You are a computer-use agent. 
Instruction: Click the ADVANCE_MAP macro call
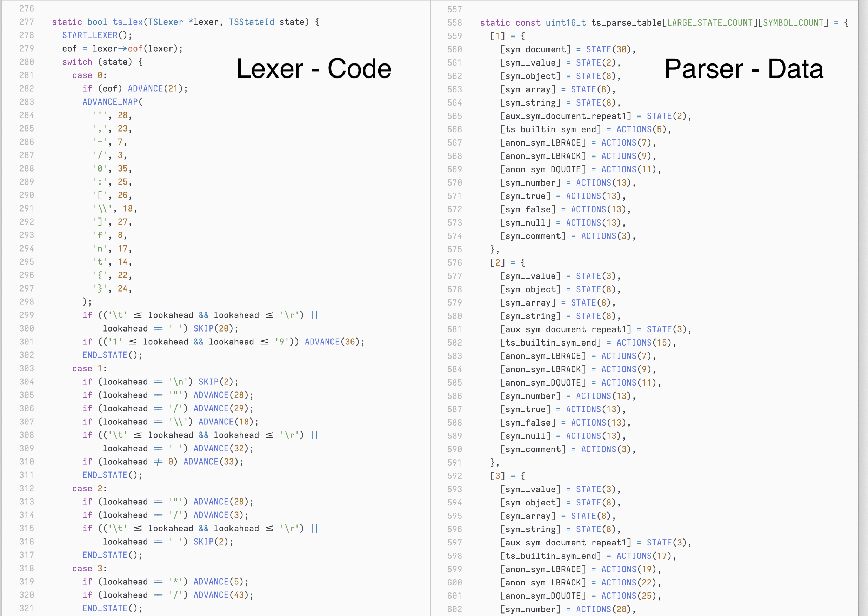pos(110,102)
